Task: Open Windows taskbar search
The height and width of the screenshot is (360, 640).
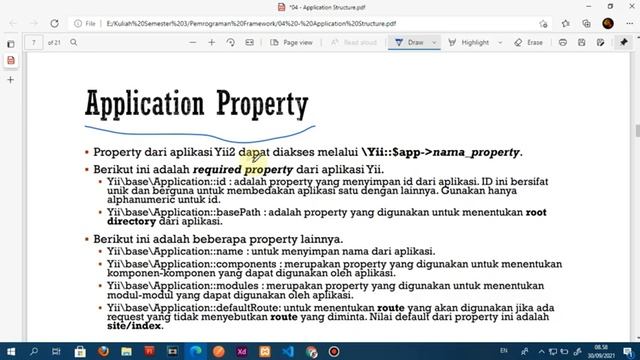Action: click(x=34, y=351)
